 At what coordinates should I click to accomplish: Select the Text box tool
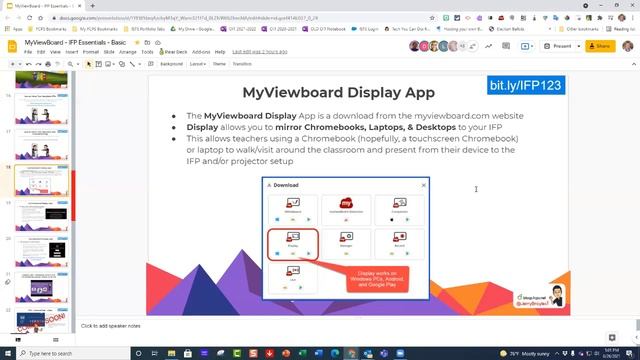98,64
